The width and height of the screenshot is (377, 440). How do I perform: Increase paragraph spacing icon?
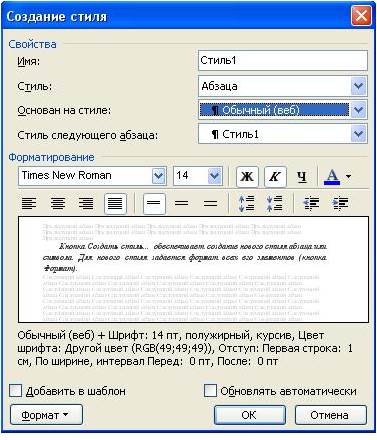coord(247,203)
